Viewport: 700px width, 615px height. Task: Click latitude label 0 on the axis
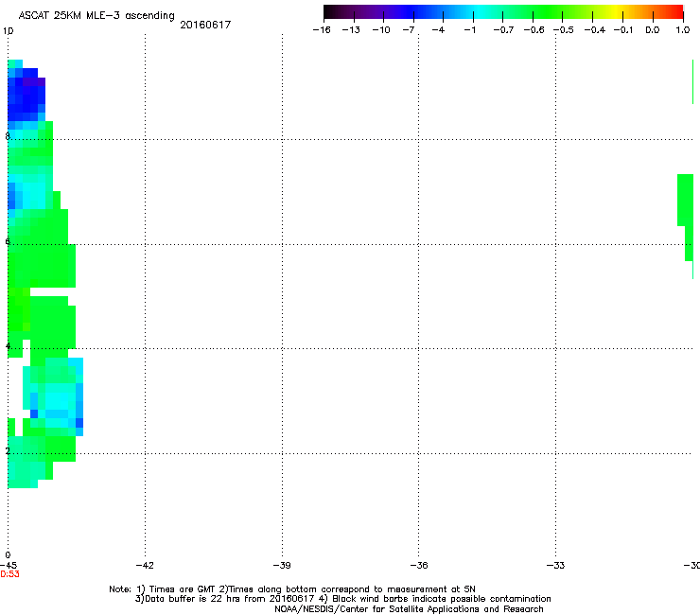(x=8, y=555)
